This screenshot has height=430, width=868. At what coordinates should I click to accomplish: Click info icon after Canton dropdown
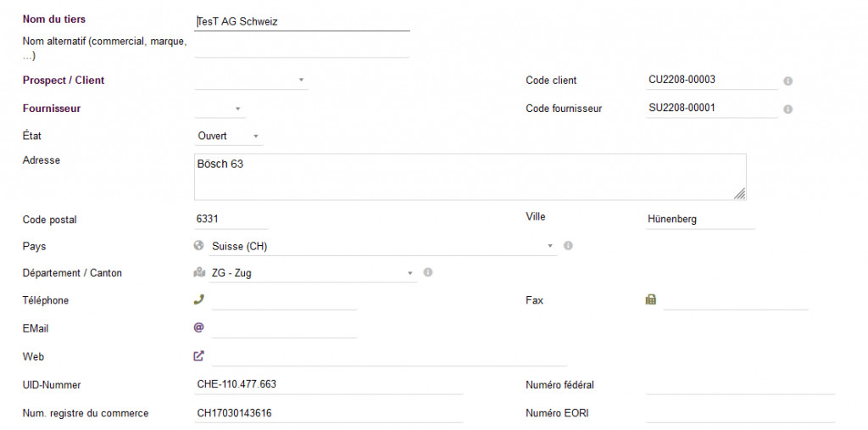pos(428,272)
